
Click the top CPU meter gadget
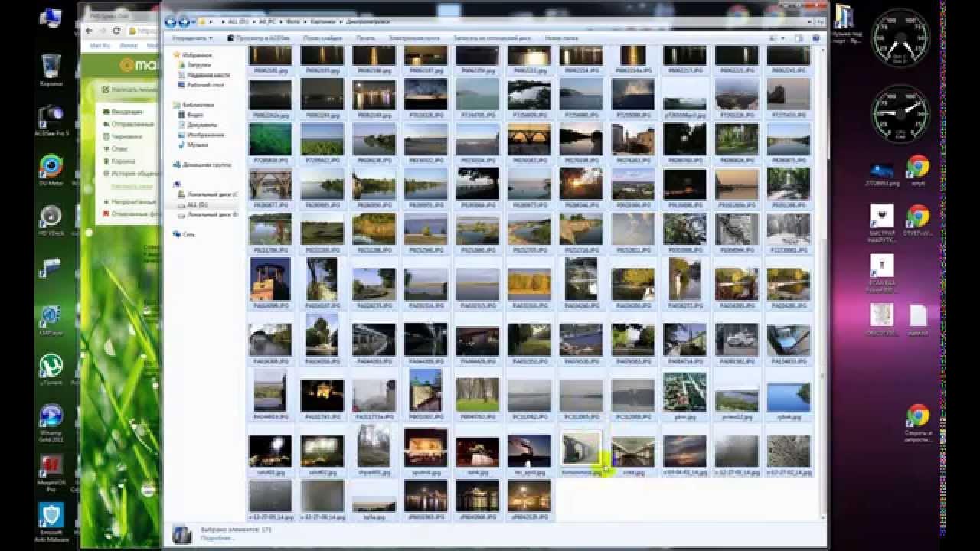[x=900, y=37]
